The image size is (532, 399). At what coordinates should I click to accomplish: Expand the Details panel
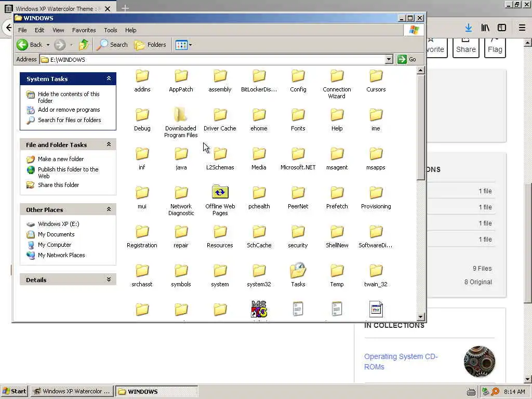tap(109, 280)
